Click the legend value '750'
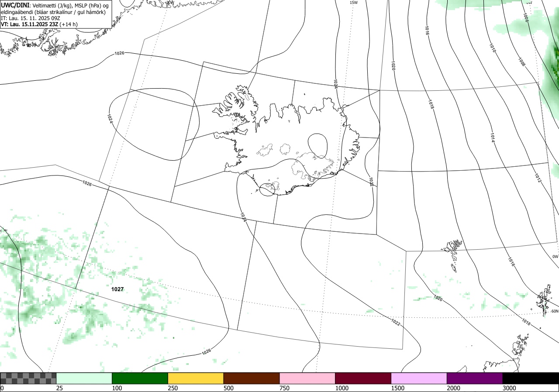This screenshot has width=559, height=392. 285,388
